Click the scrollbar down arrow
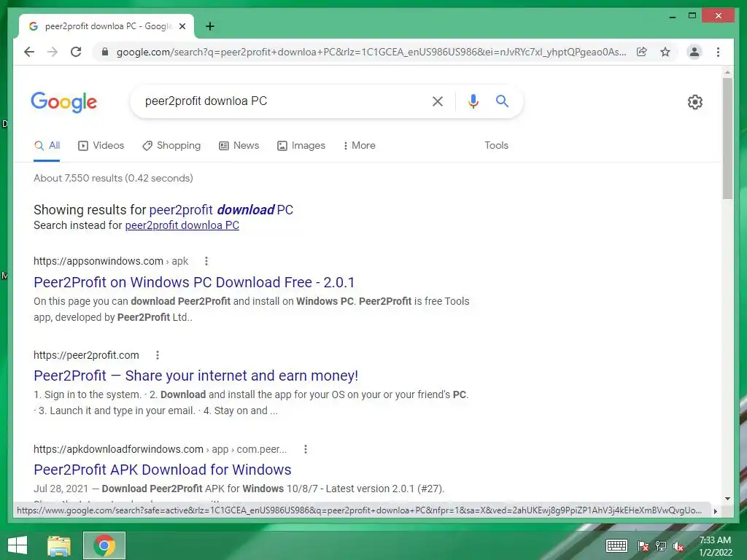This screenshot has height=560, width=747. pyautogui.click(x=727, y=499)
